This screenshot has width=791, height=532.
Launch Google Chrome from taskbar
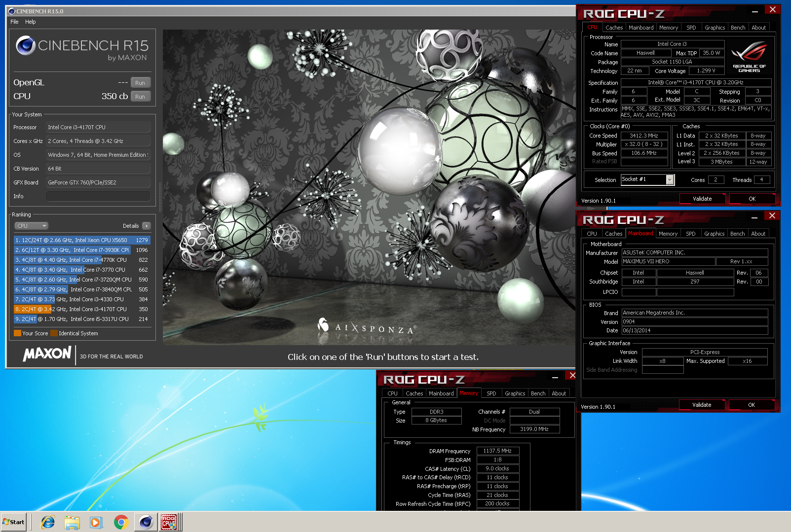pos(121,522)
